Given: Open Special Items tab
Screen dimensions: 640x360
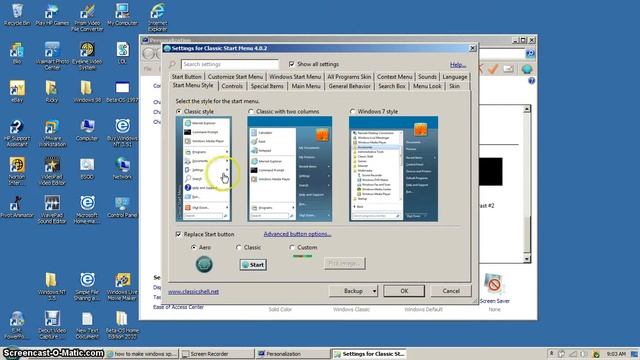Looking at the screenshot, I should coord(267,86).
